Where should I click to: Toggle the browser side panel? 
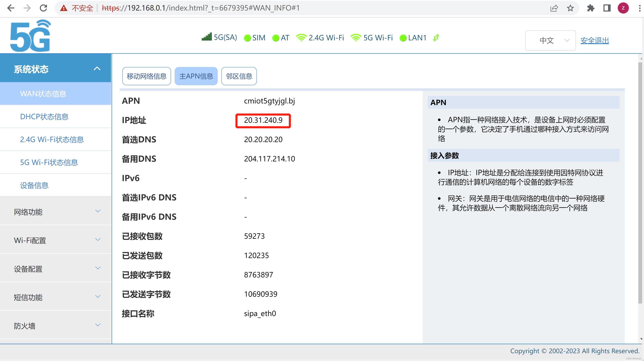(607, 8)
